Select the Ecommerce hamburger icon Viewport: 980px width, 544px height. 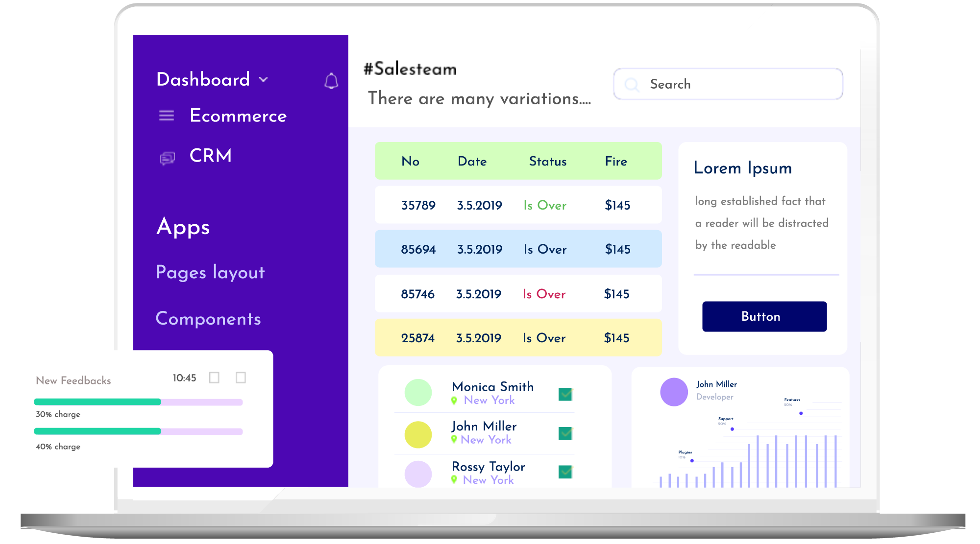pos(167,116)
